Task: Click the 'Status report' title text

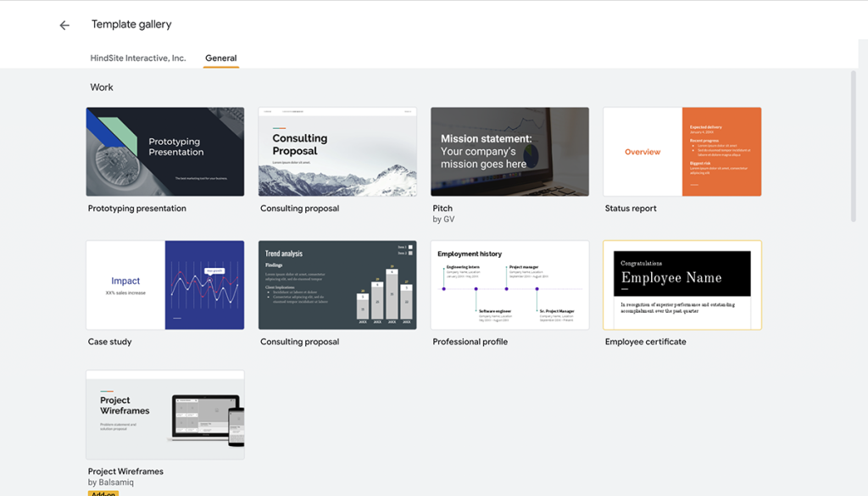Action: pyautogui.click(x=630, y=208)
